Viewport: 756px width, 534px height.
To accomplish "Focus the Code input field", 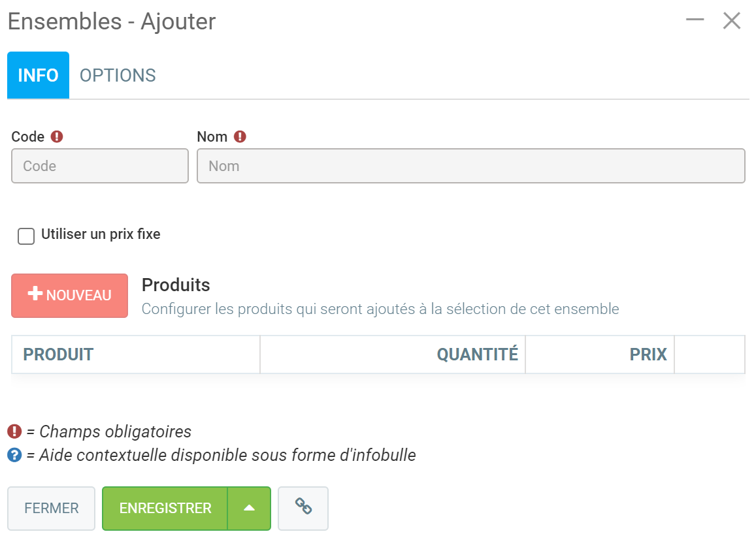I will (x=100, y=166).
